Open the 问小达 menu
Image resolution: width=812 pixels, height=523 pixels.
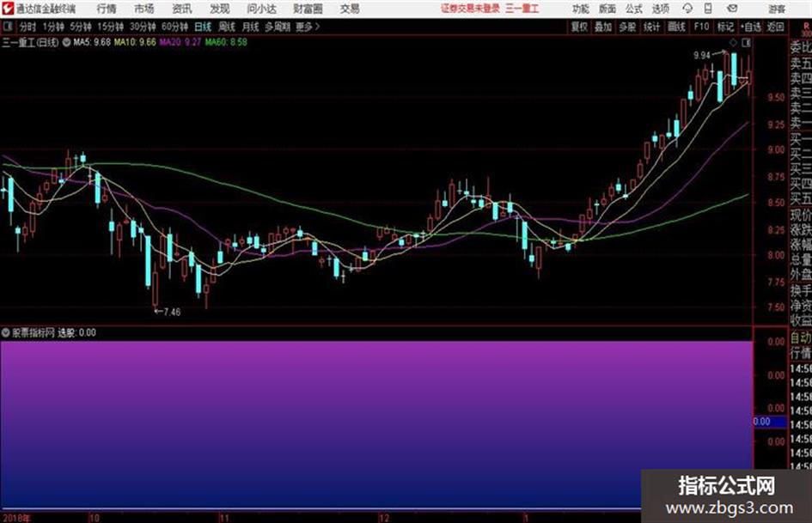coord(261,9)
